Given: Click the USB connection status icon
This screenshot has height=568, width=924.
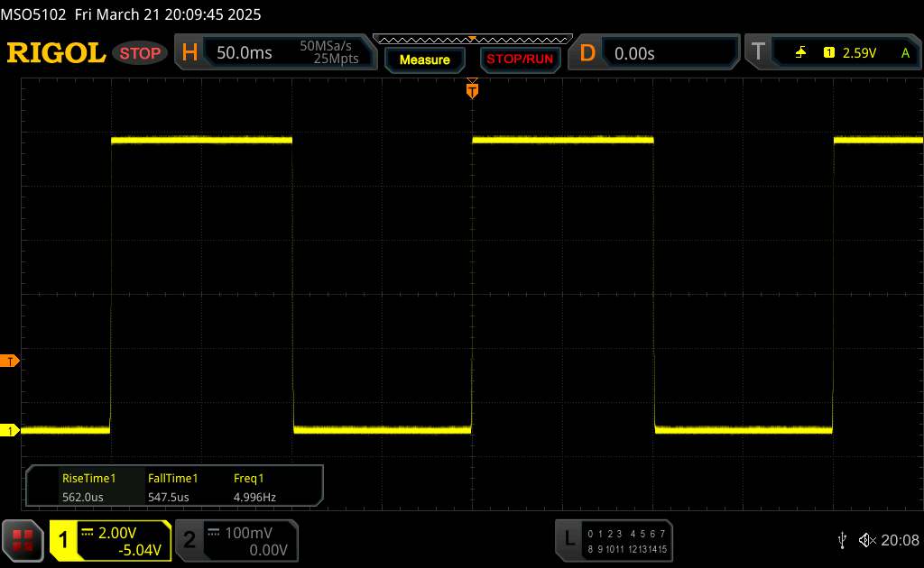Looking at the screenshot, I should click(x=842, y=539).
